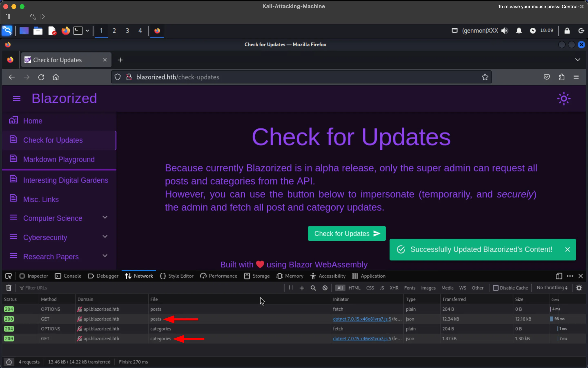Image resolution: width=588 pixels, height=368 pixels.
Task: Click the blazorized.htb address bar
Action: click(301, 77)
